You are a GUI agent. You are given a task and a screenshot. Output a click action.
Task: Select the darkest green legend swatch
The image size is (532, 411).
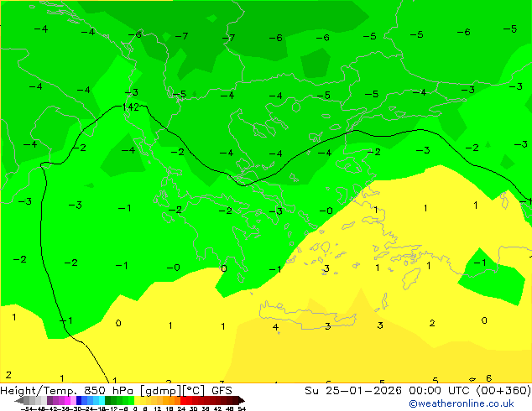[x=108, y=400]
